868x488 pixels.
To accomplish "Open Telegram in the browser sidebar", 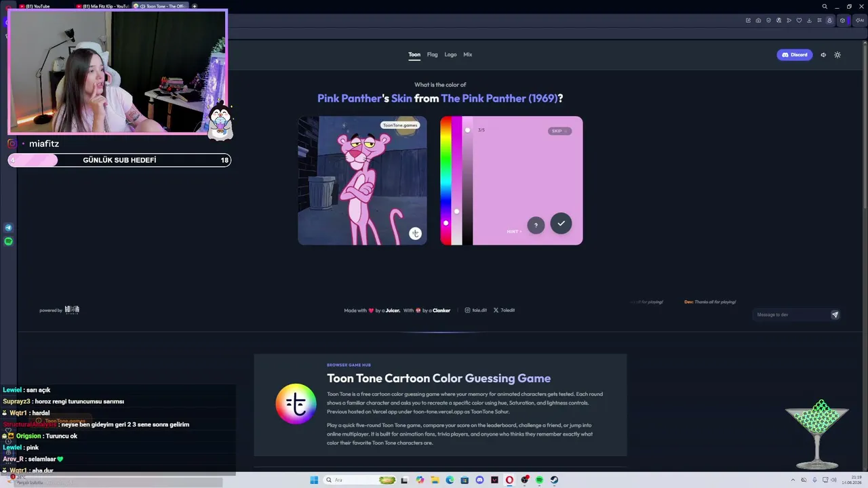I will click(8, 228).
